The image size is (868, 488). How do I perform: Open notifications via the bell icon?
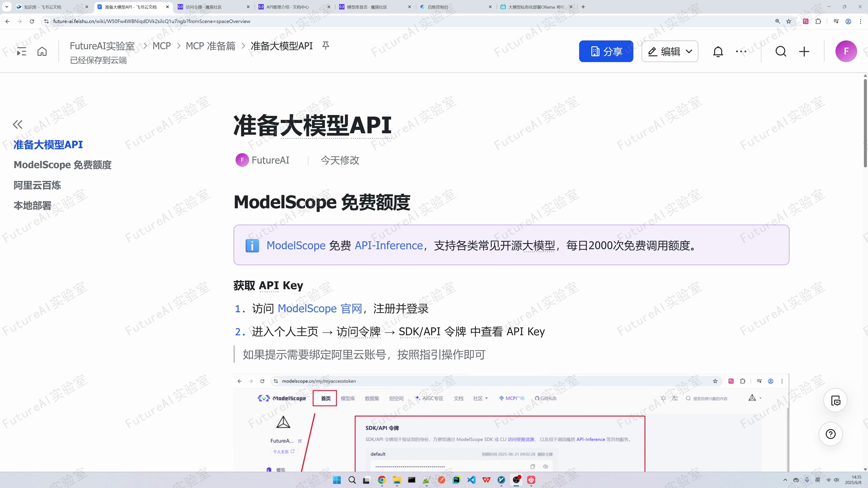click(718, 51)
